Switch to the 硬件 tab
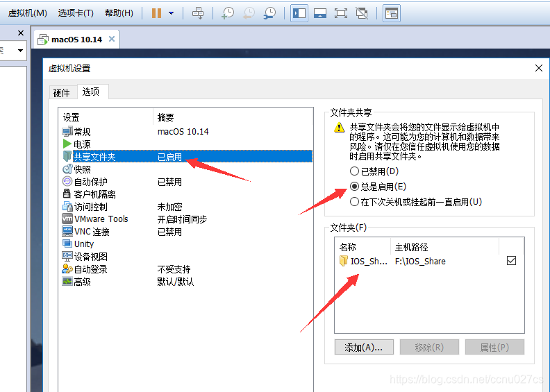 point(62,93)
